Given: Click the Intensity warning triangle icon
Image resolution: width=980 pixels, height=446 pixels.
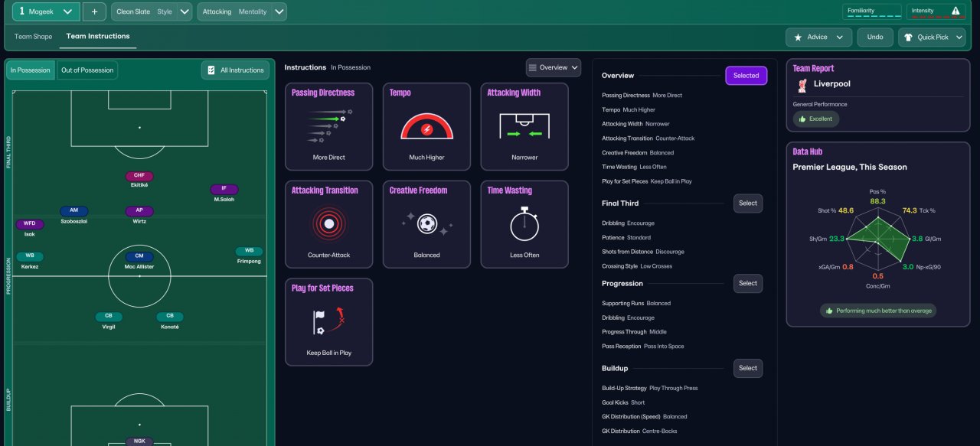Looking at the screenshot, I should click(955, 11).
